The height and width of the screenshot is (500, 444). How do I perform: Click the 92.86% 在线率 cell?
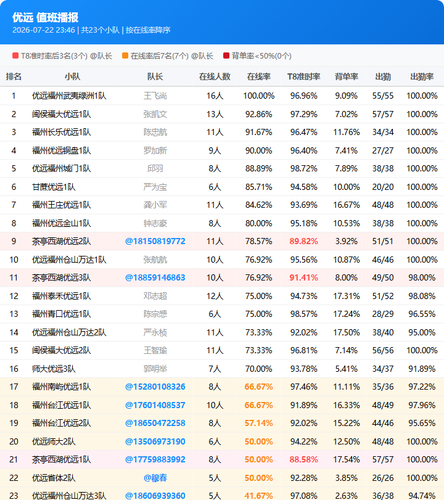[x=259, y=114]
